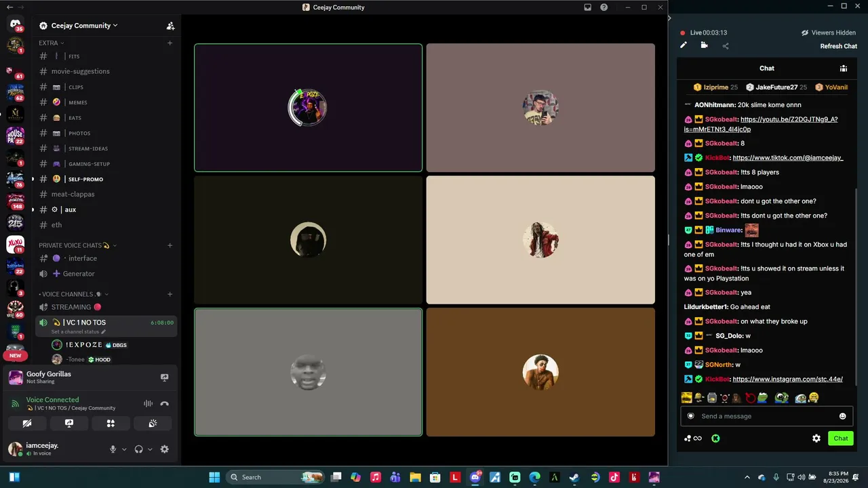Toggle the Windows taskbar microphone indicator
This screenshot has width=868, height=488.
tap(776, 477)
